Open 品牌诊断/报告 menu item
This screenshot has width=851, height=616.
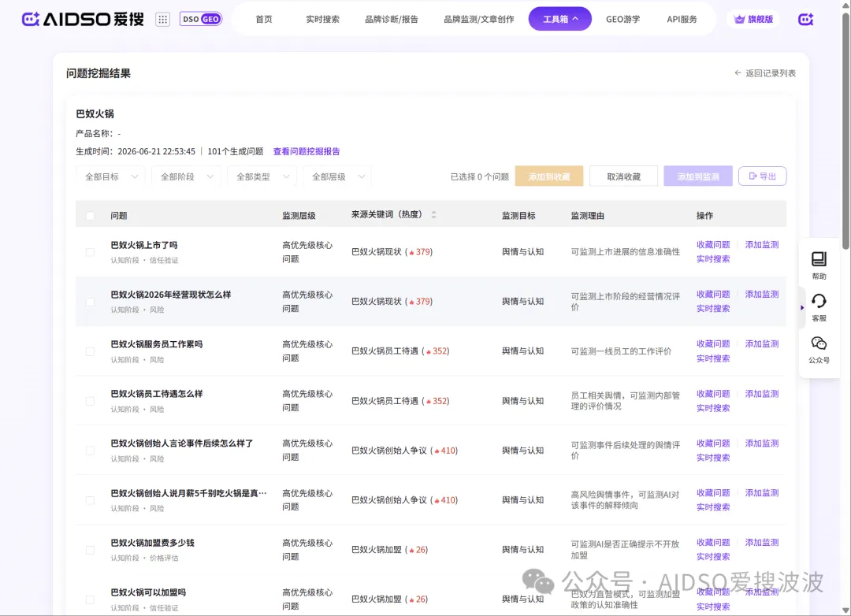coord(392,19)
